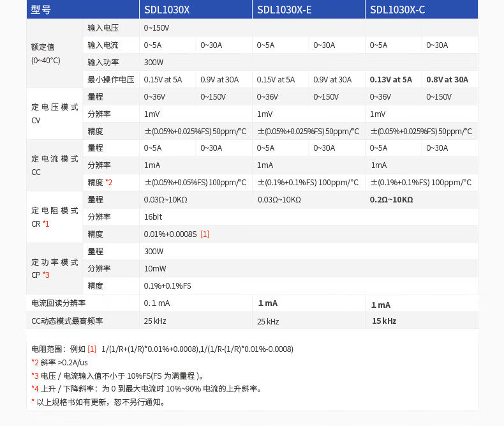This screenshot has width=504, height=426.
Task: Click the 最小操作电压 row label
Action: [110, 80]
